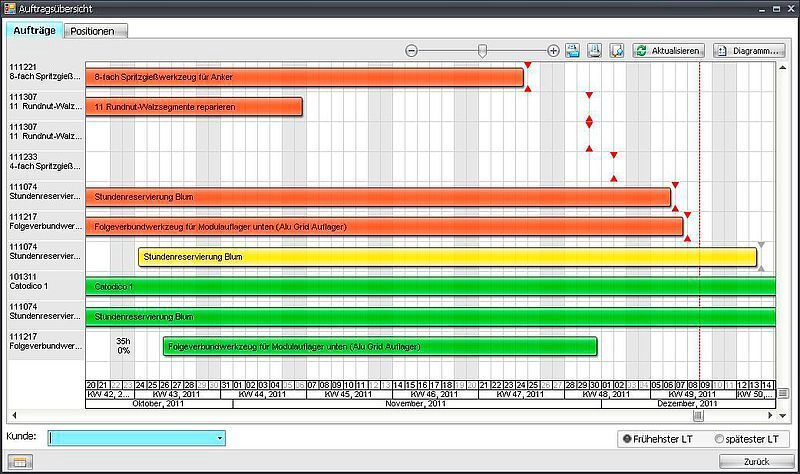Screen dimensions: 800x474
Task: Click the 35h 0% label
Action: (123, 345)
